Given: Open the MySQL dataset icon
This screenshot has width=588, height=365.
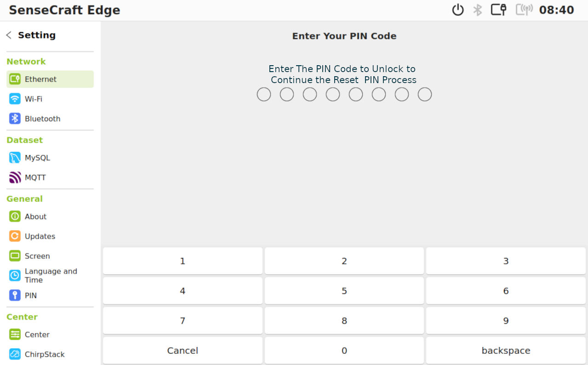Looking at the screenshot, I should pos(15,157).
